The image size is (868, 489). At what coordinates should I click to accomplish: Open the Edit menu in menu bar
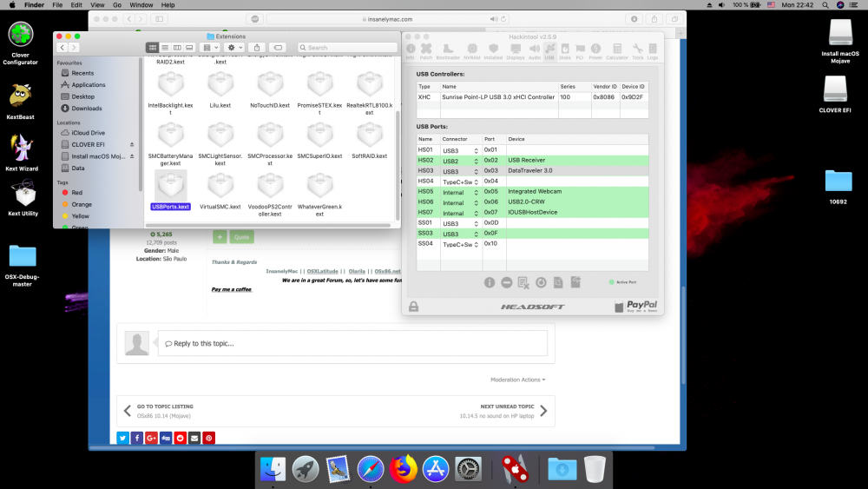[x=76, y=5]
